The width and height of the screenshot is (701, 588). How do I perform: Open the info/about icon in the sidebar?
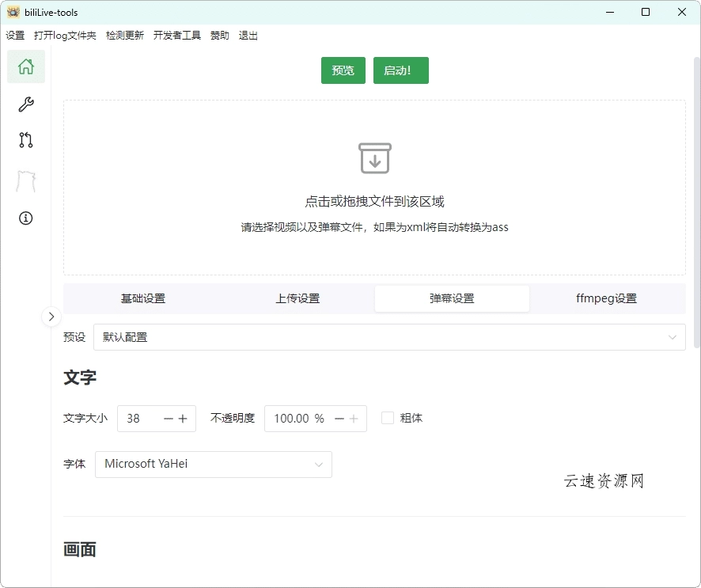coord(25,218)
